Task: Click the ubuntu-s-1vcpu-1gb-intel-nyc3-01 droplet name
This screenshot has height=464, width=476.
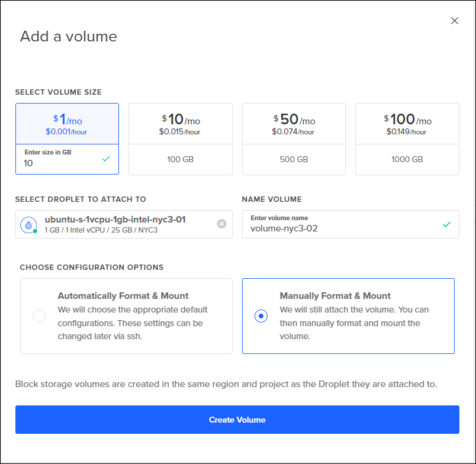Action: (115, 220)
